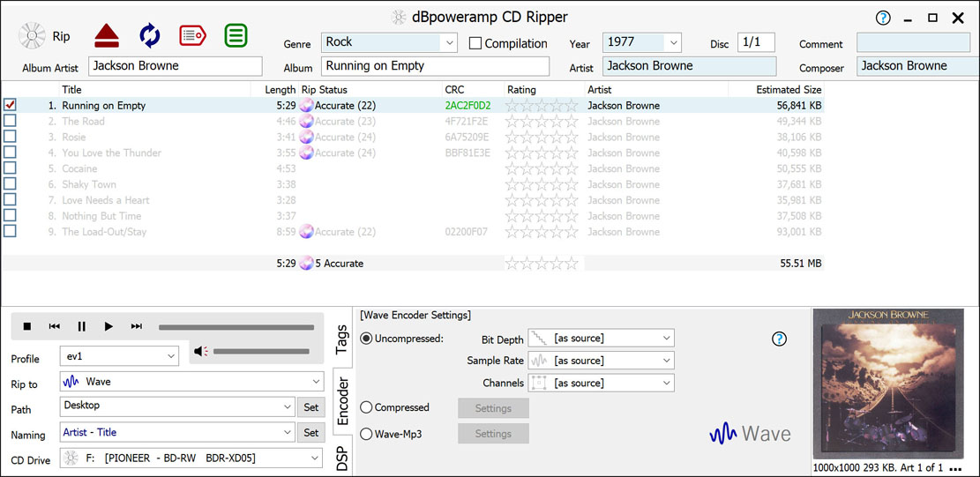The width and height of the screenshot is (980, 477).
Task: Mute audio with speaker icon
Action: (x=200, y=352)
